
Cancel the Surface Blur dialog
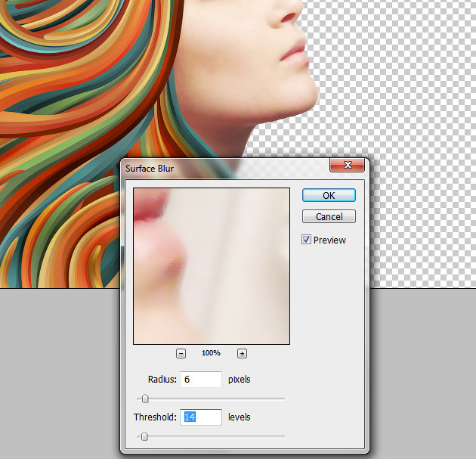tap(329, 216)
